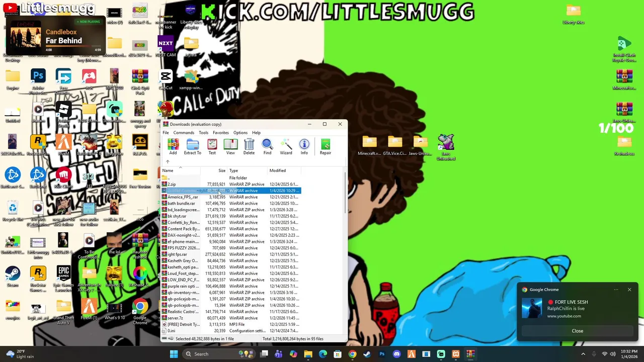Open the Help menu in WinRAR
The width and height of the screenshot is (644, 362).
(x=256, y=133)
